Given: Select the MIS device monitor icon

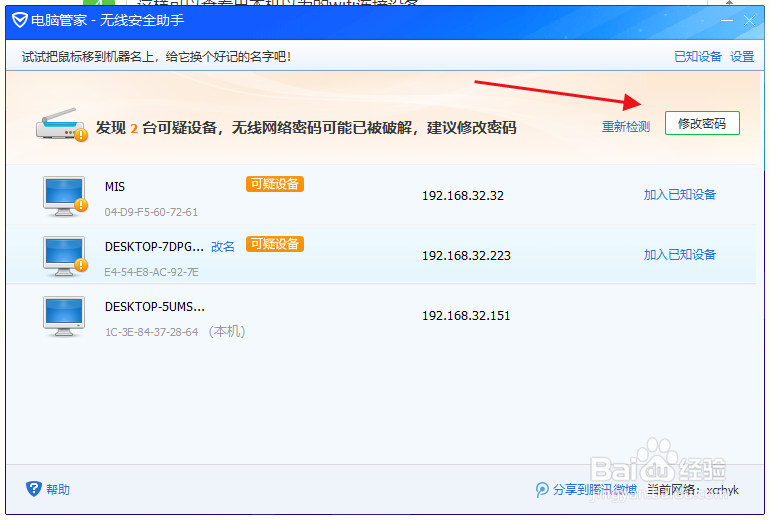Looking at the screenshot, I should [65, 196].
